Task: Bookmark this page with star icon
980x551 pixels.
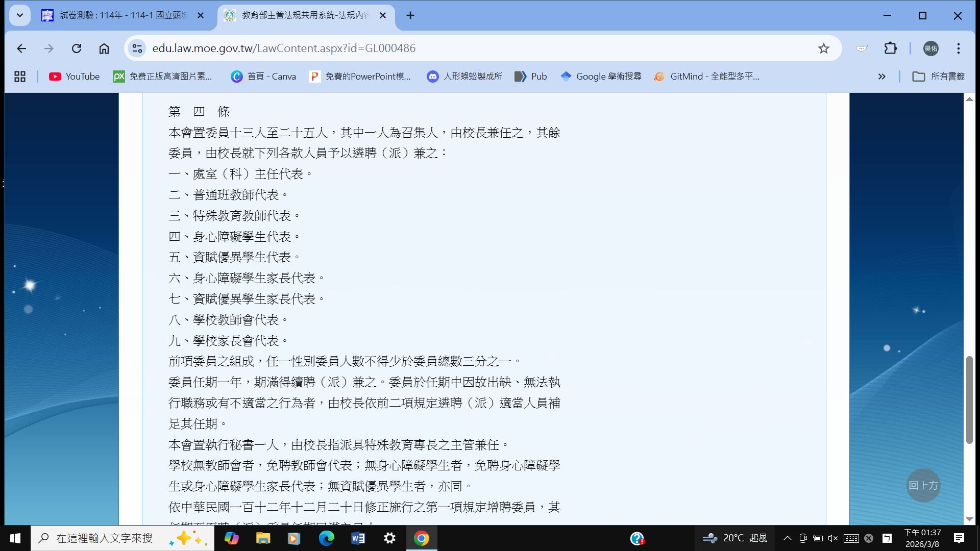Action: pos(823,48)
